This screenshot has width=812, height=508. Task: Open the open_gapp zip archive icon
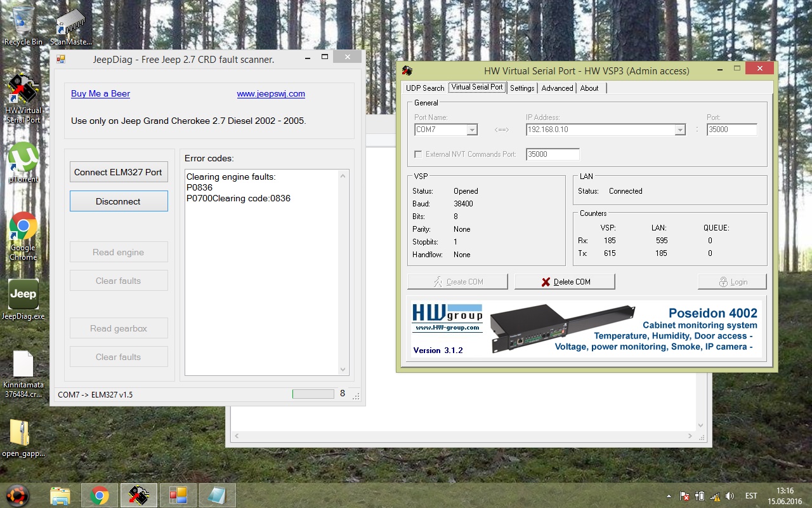(x=23, y=438)
